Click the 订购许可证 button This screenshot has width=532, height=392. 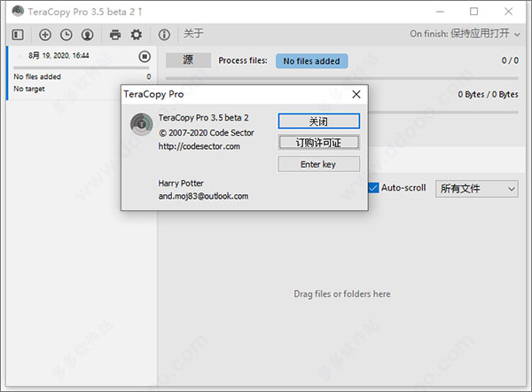[318, 143]
